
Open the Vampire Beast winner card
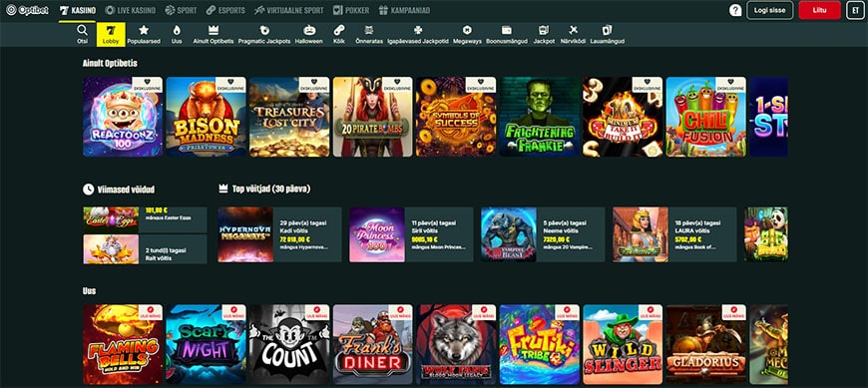tap(543, 234)
